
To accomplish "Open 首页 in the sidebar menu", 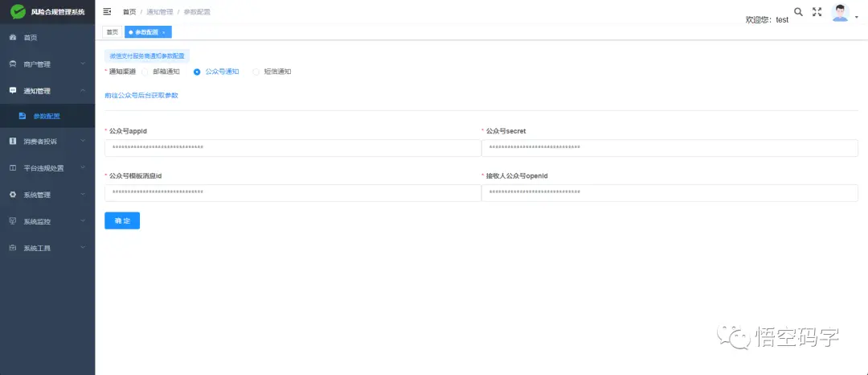I will [x=47, y=38].
